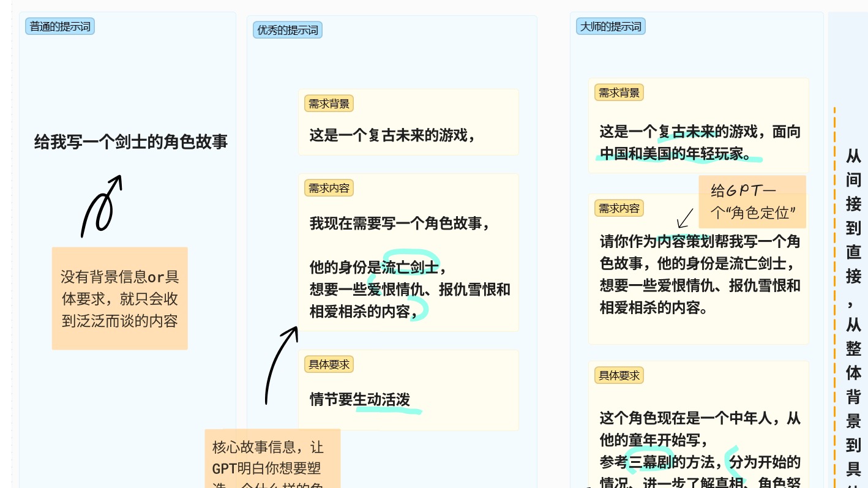Select 需求背景 tag in the 大师的提示词 column
The height and width of the screenshot is (488, 868).
[x=619, y=92]
